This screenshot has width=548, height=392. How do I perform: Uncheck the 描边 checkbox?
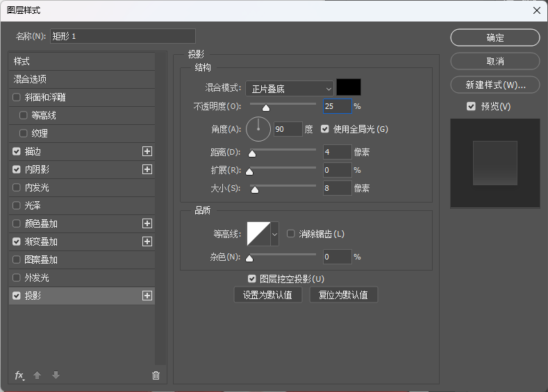(x=17, y=151)
